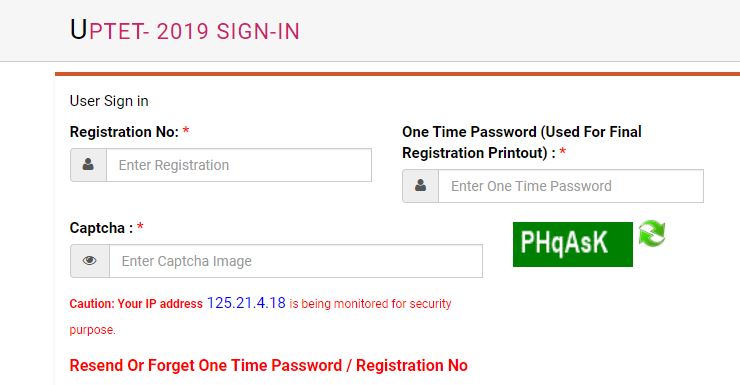740x385 pixels.
Task: Focus the Enter One Time Password field
Action: coord(571,186)
